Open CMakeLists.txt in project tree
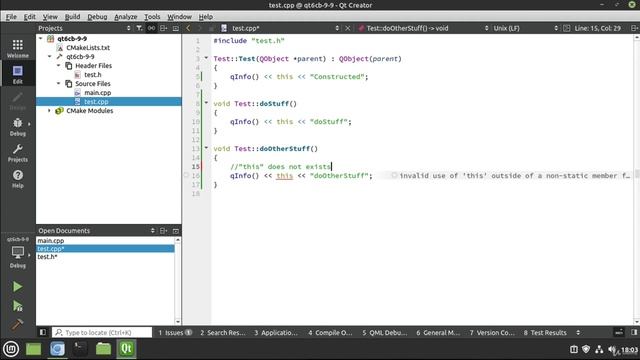This screenshot has height=360, width=640. [x=88, y=47]
